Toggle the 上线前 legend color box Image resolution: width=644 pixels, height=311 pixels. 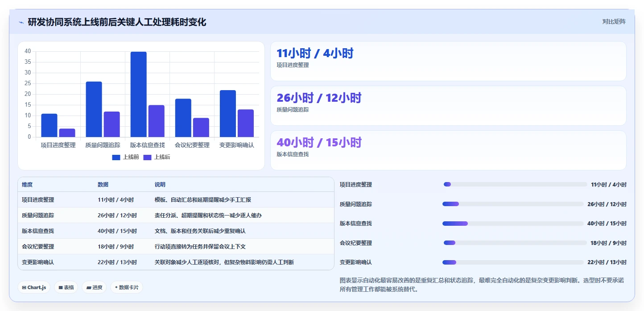point(116,157)
